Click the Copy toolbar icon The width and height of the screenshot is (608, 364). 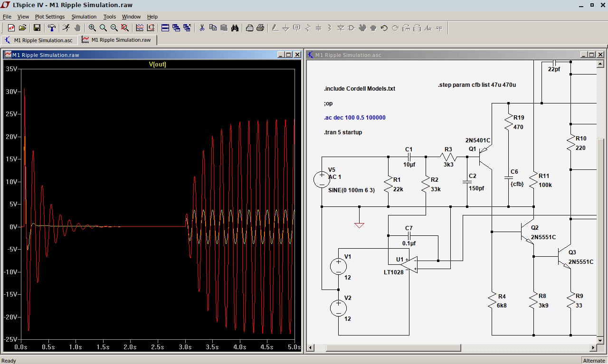click(213, 28)
